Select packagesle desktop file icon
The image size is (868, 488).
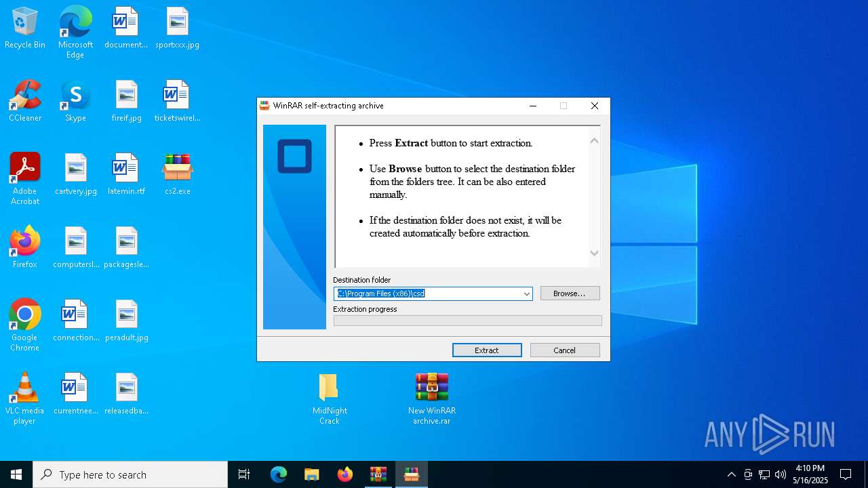[126, 247]
